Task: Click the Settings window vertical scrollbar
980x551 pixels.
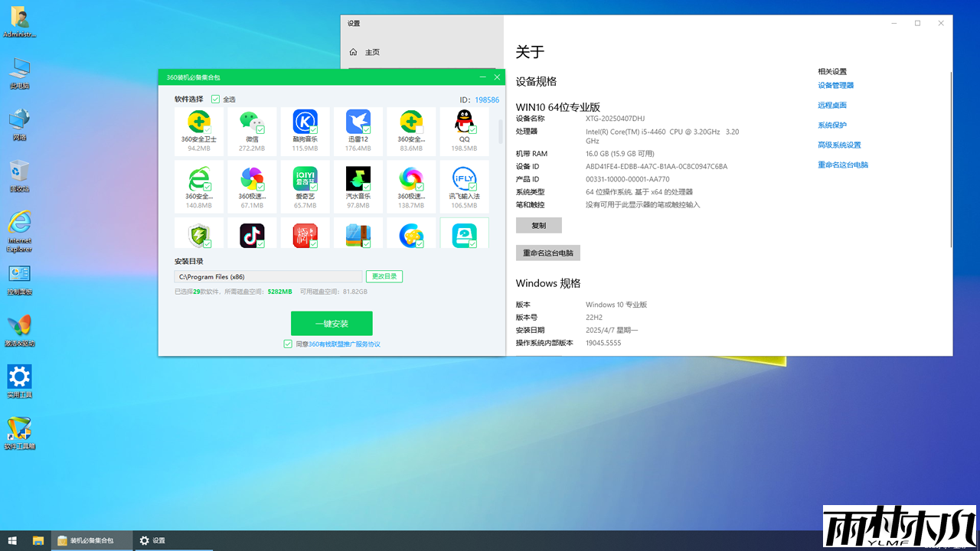Action: click(x=951, y=159)
